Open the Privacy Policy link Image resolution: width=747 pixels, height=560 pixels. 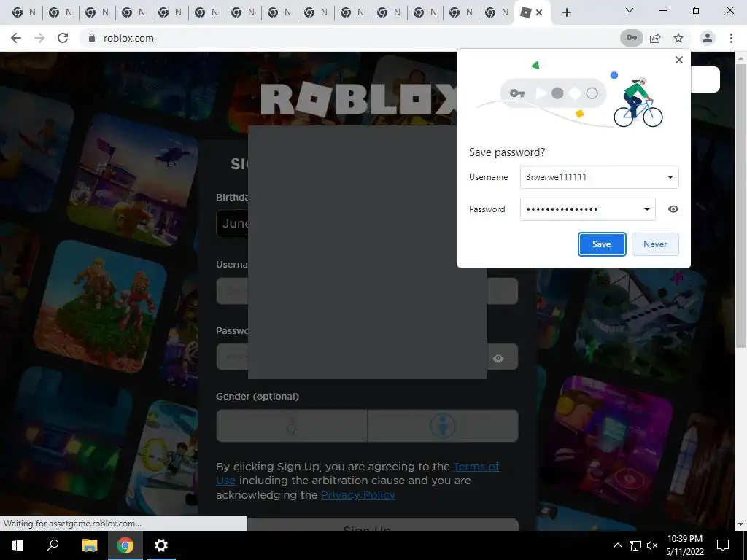pyautogui.click(x=357, y=495)
